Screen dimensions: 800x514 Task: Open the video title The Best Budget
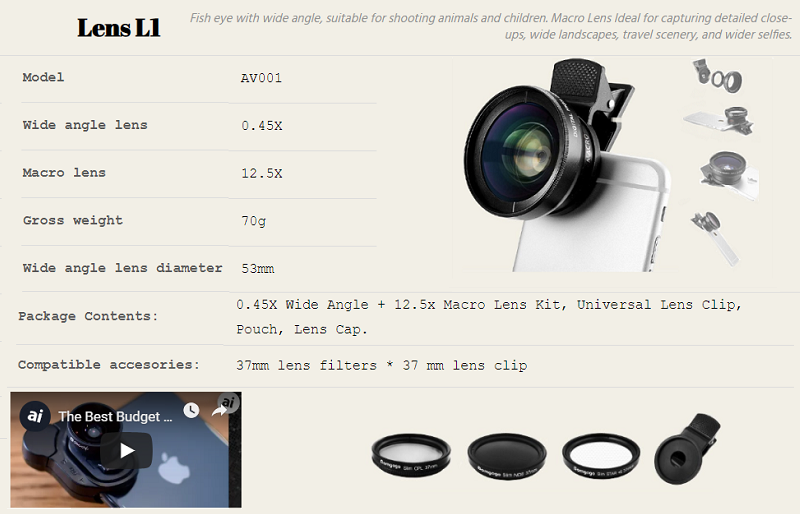coord(115,417)
